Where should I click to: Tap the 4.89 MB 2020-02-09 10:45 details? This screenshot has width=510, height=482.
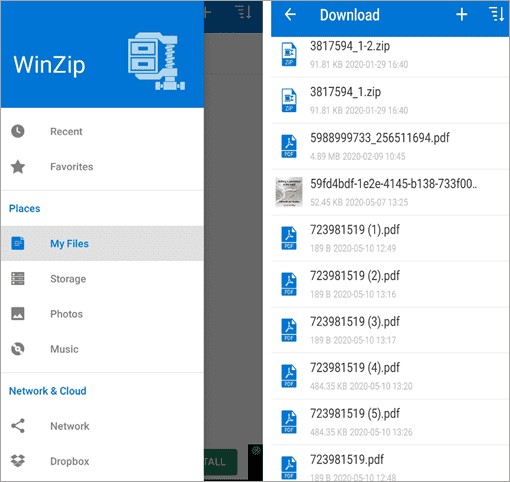(358, 156)
